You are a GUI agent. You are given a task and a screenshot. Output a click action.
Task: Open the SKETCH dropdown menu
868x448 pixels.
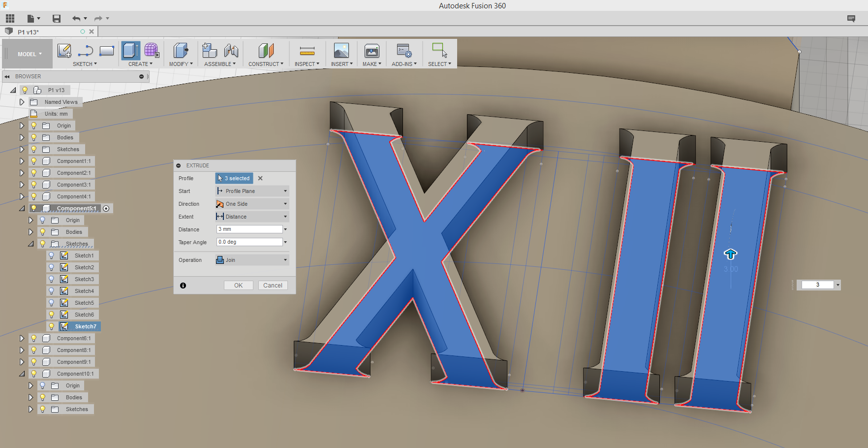tap(85, 64)
